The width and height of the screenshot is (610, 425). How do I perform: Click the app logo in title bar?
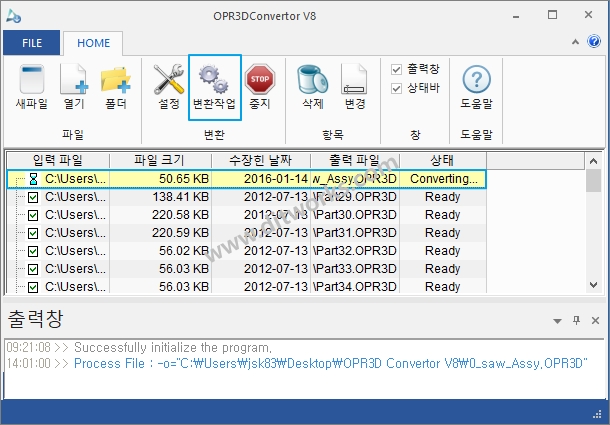[x=13, y=16]
